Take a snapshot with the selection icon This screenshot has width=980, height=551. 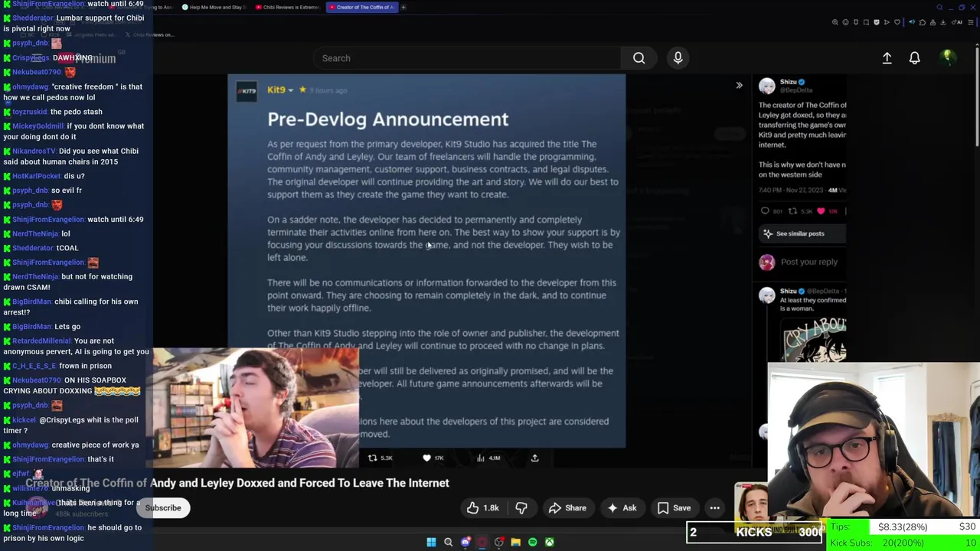click(866, 22)
